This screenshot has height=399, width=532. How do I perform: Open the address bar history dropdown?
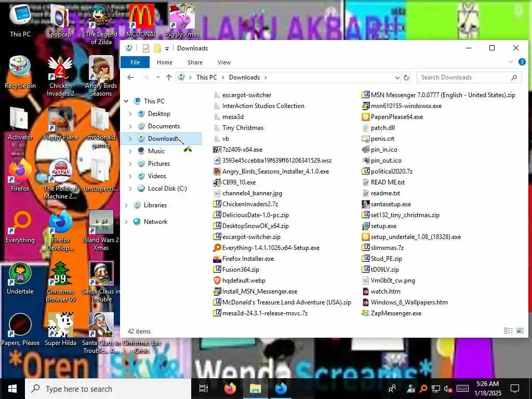[397, 78]
